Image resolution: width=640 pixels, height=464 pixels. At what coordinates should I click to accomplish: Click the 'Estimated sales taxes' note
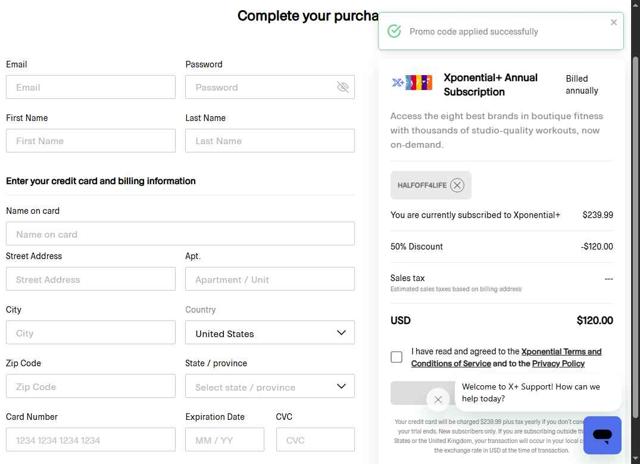pyautogui.click(x=456, y=289)
